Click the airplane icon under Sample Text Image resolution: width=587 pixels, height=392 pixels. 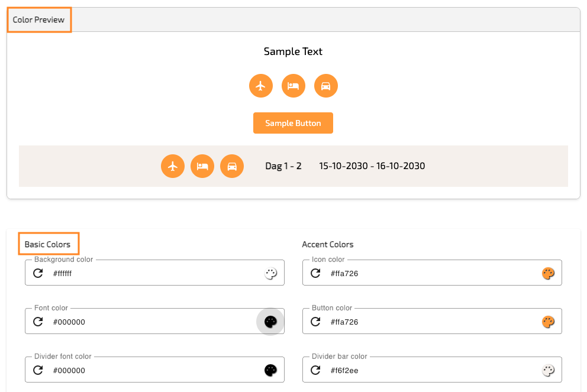261,86
